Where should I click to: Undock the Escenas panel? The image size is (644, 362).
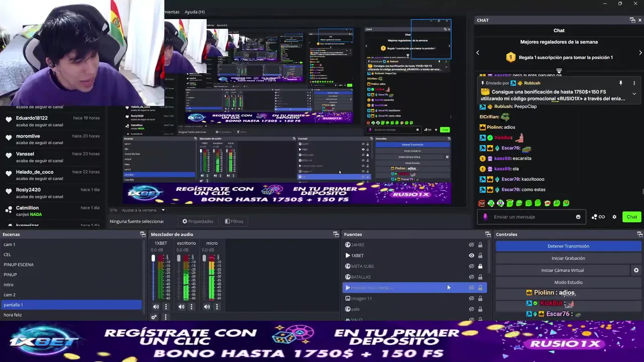[x=142, y=234]
